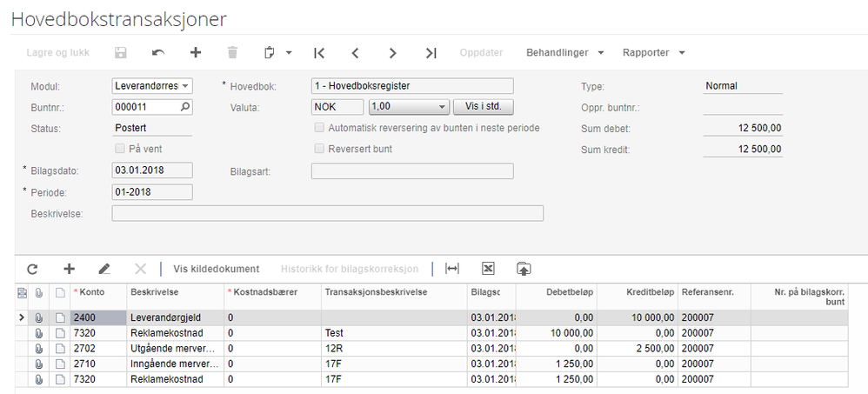Click the save disk icon in toolbar

coord(121,53)
